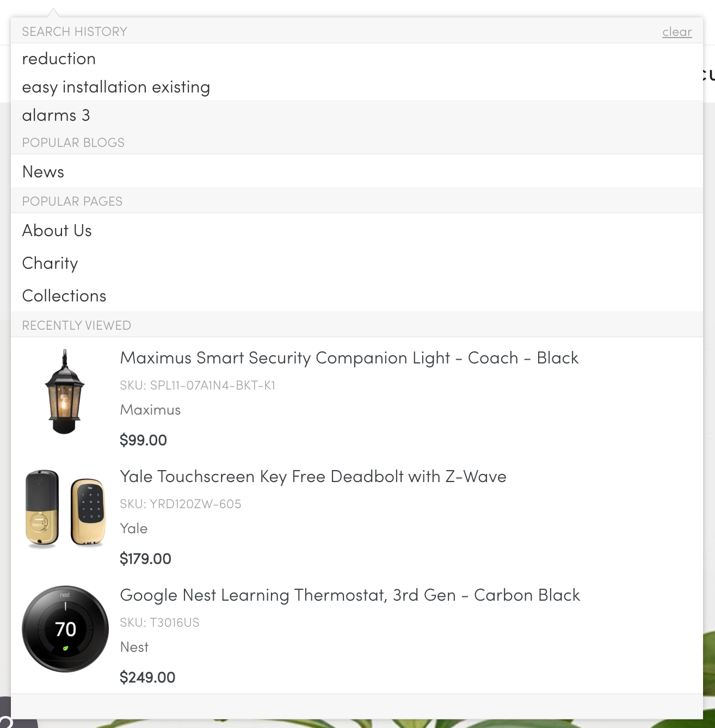Navigate to the Collections page
Image resolution: width=715 pixels, height=728 pixels.
coord(64,296)
